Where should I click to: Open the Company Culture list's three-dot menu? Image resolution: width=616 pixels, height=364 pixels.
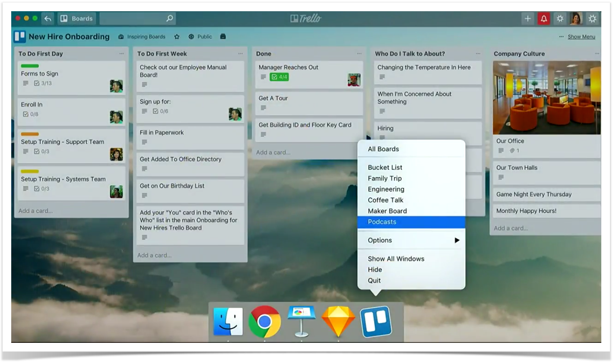[597, 54]
